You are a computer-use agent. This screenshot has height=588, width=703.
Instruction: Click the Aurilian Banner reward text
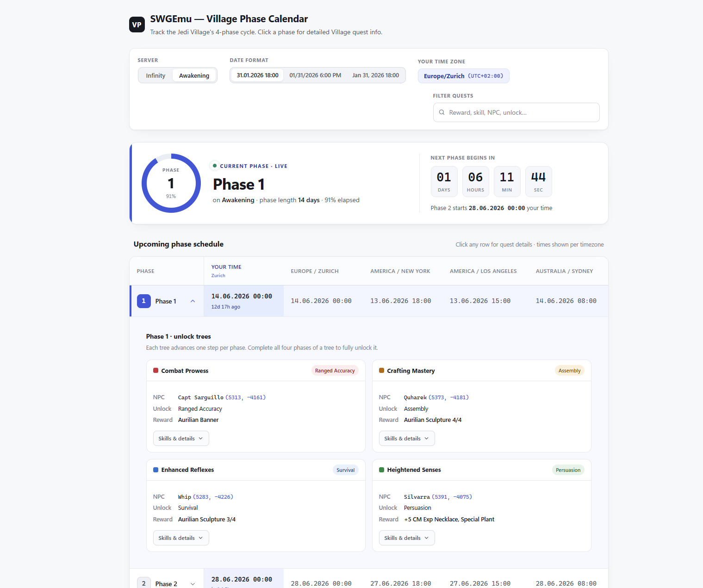pos(198,420)
